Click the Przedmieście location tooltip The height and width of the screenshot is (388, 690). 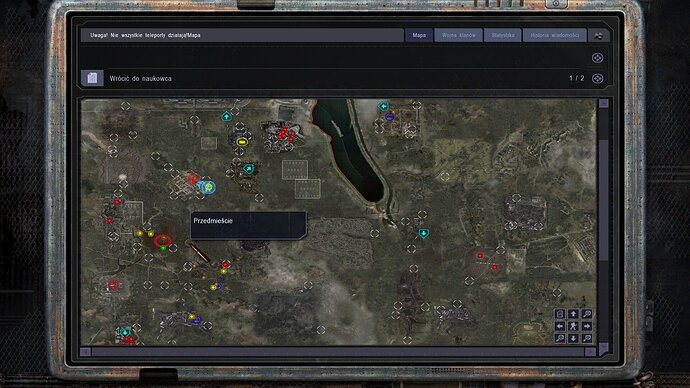click(248, 225)
